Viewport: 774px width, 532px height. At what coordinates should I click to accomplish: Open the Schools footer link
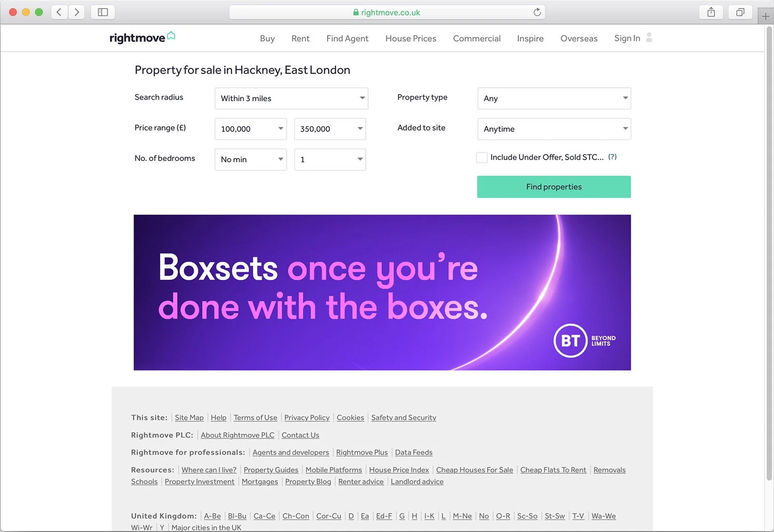[x=144, y=481]
